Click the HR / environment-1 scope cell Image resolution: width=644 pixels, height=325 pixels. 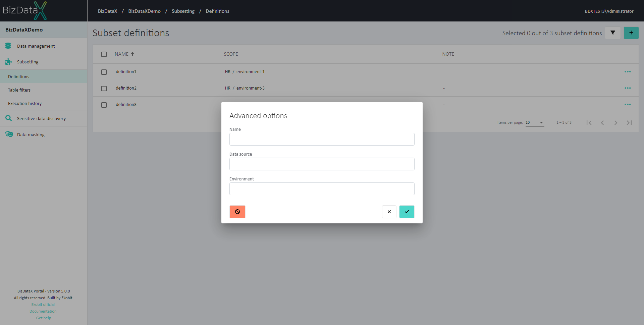pos(245,72)
